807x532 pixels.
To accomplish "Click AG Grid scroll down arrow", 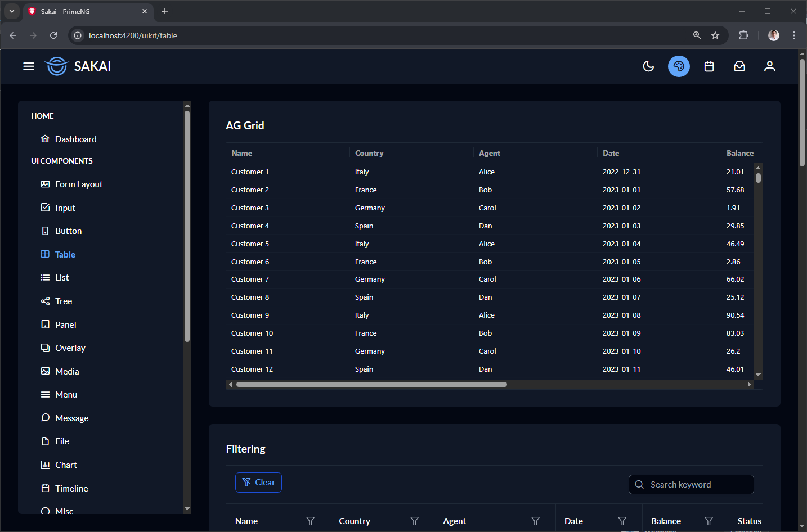I will point(758,375).
